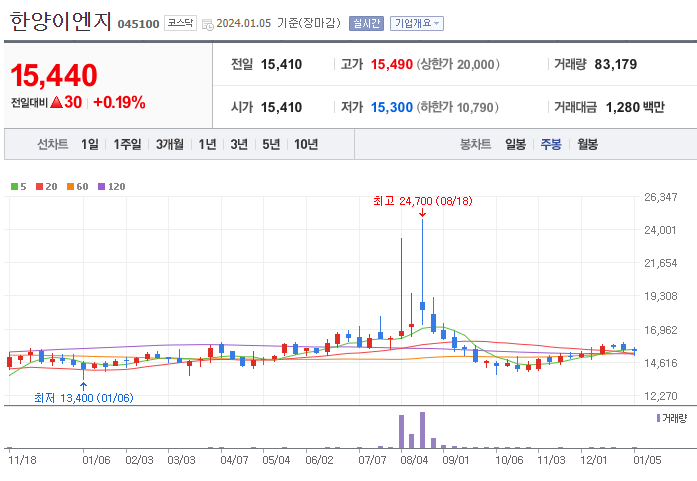This screenshot has height=481, width=697.
Task: Click the purple 120 moving average swatch
Action: (x=101, y=187)
